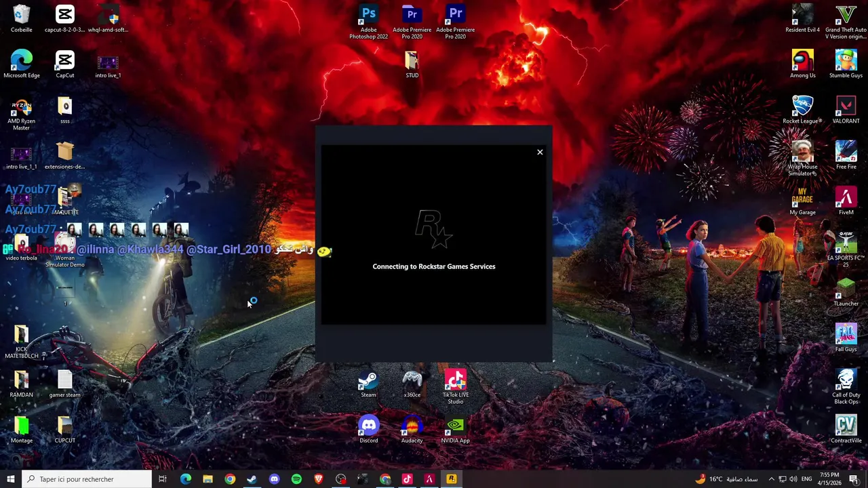The image size is (868, 488).
Task: Launch the EA SPORTS FC 25 shortcut
Action: pyautogui.click(x=846, y=250)
